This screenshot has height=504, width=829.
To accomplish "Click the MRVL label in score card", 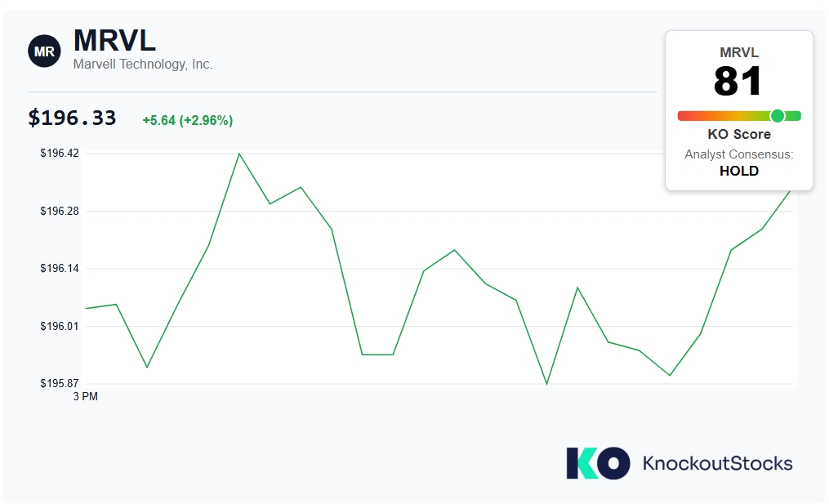I will 739,52.
